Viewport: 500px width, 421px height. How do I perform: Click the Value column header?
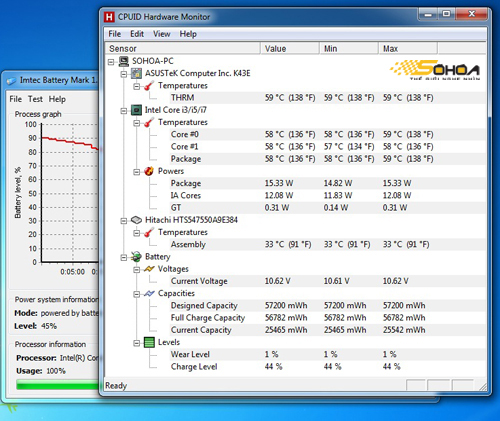click(290, 48)
